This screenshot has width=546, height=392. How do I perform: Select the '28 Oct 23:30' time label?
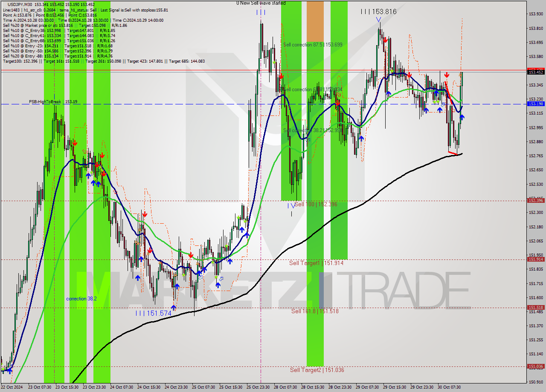pos(340,387)
